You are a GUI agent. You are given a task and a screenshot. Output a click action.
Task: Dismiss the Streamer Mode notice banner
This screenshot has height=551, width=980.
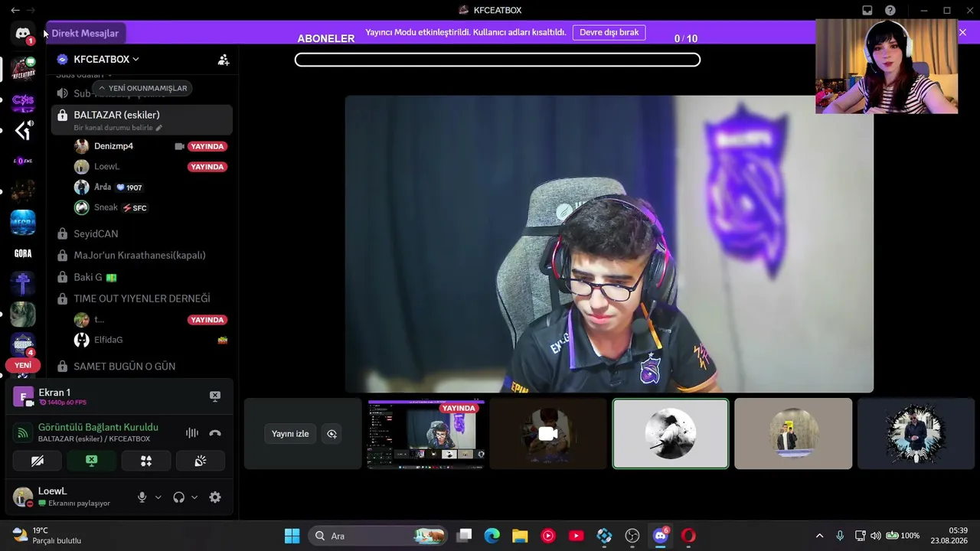pyautogui.click(x=962, y=32)
